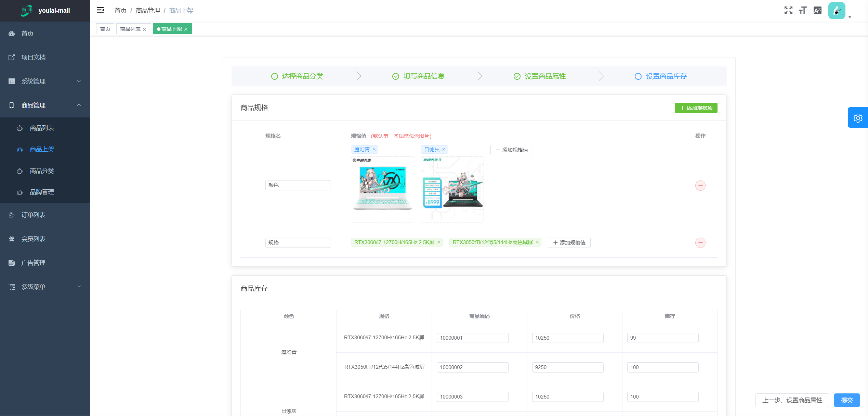
Task: Remove the 颜色 spec row with minus icon
Action: click(700, 186)
